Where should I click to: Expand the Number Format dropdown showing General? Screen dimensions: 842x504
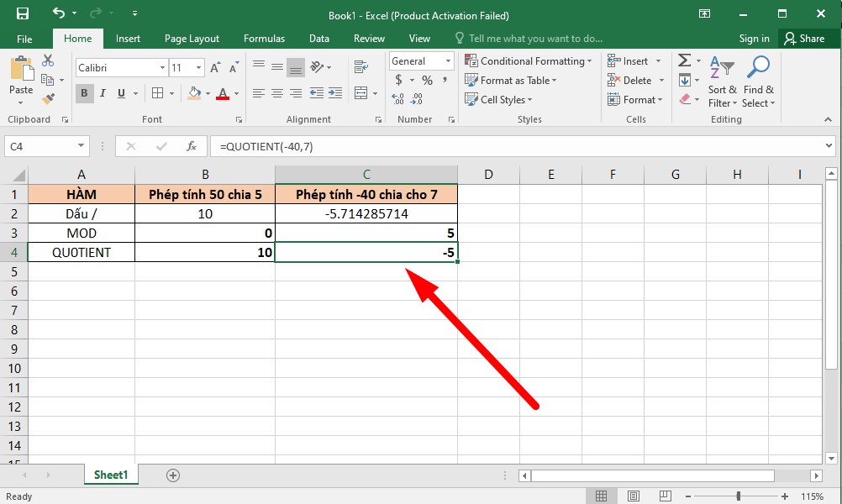[447, 60]
